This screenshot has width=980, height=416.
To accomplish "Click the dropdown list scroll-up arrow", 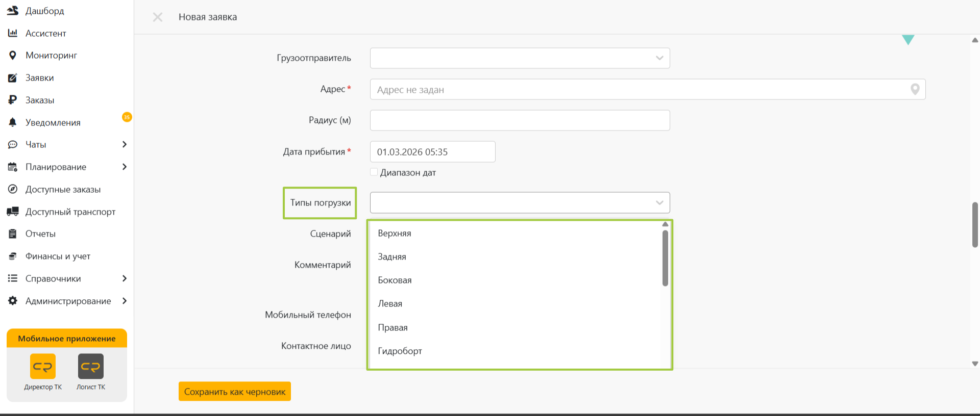I will 665,224.
